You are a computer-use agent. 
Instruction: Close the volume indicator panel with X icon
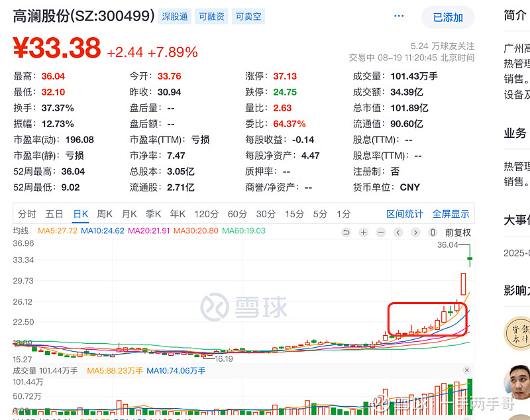coord(467,370)
